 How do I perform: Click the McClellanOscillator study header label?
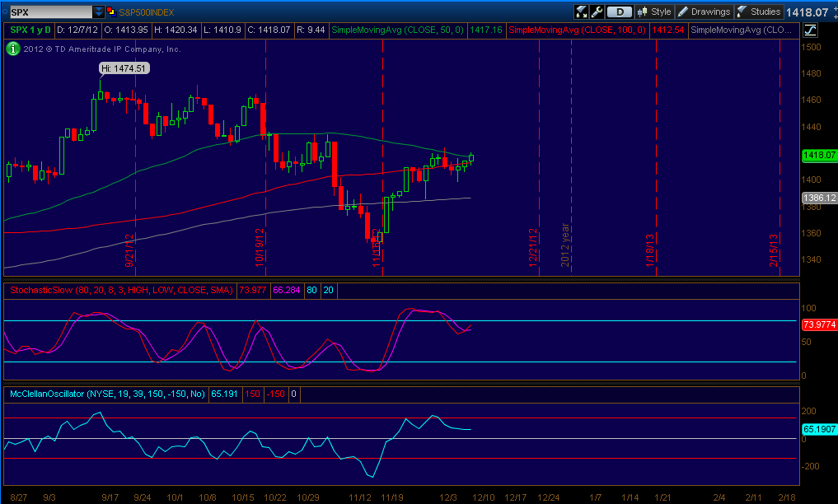coord(107,394)
